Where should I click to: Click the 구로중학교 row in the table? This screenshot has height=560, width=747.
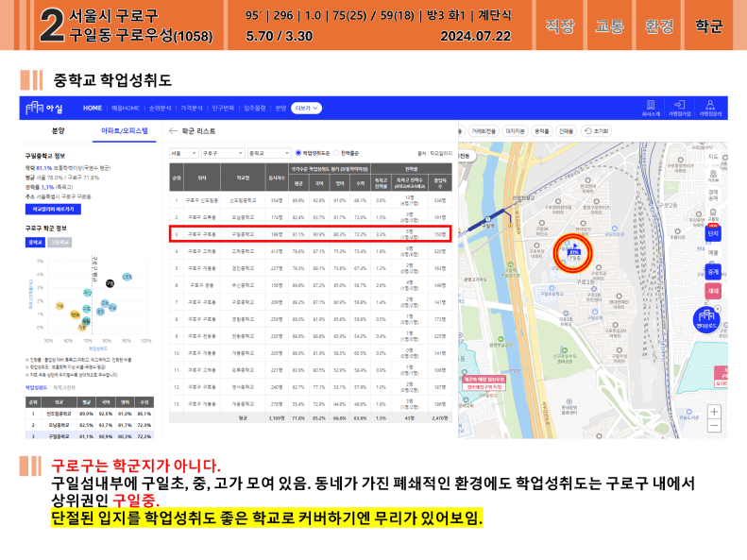[x=311, y=302]
